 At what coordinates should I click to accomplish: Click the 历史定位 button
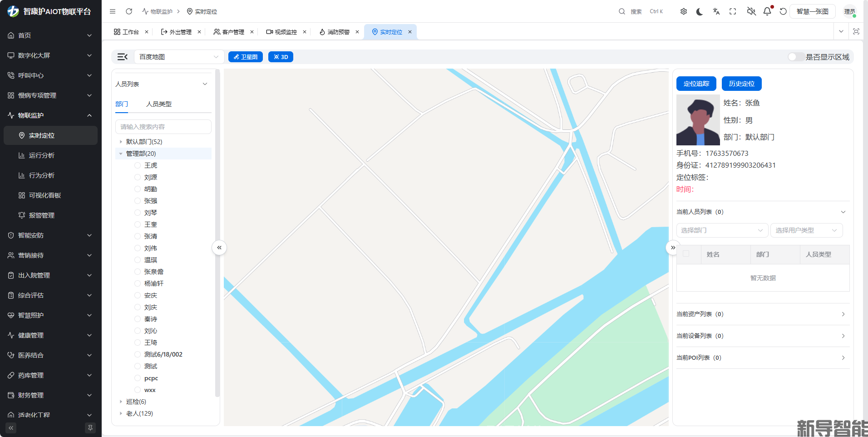click(741, 84)
